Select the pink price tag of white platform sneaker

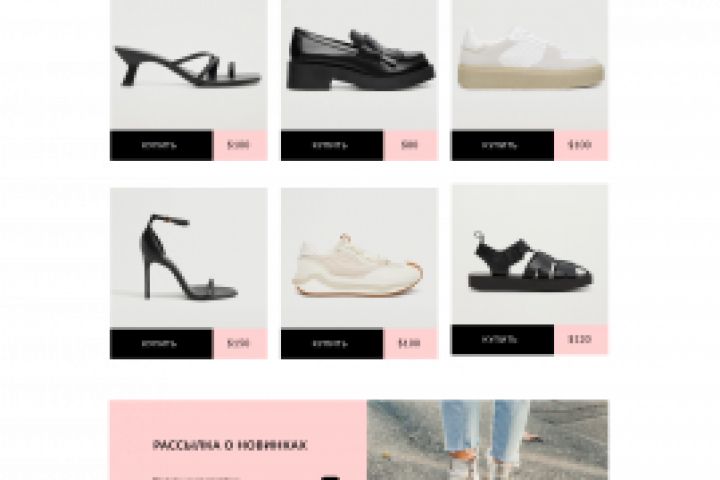pyautogui.click(x=581, y=146)
